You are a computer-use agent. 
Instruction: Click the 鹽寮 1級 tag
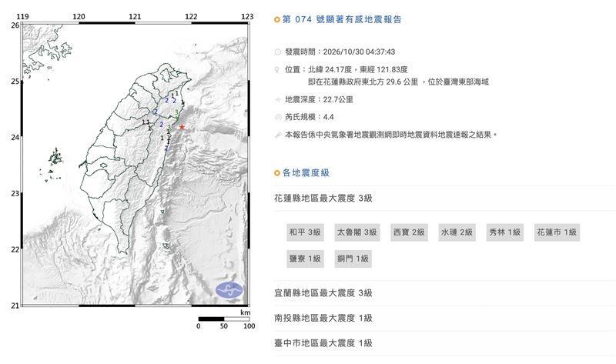(x=305, y=259)
